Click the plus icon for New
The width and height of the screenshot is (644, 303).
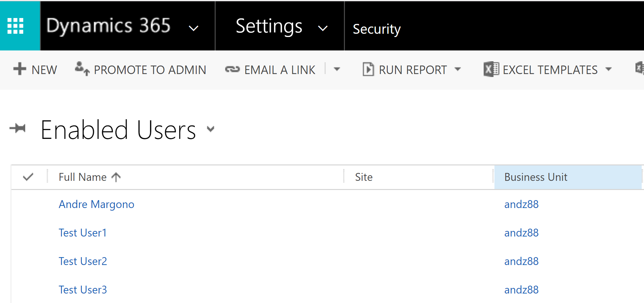(x=20, y=69)
